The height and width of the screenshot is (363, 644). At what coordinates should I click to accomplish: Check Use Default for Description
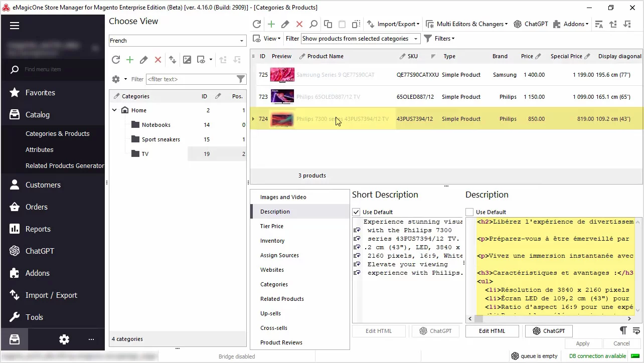pyautogui.click(x=469, y=212)
